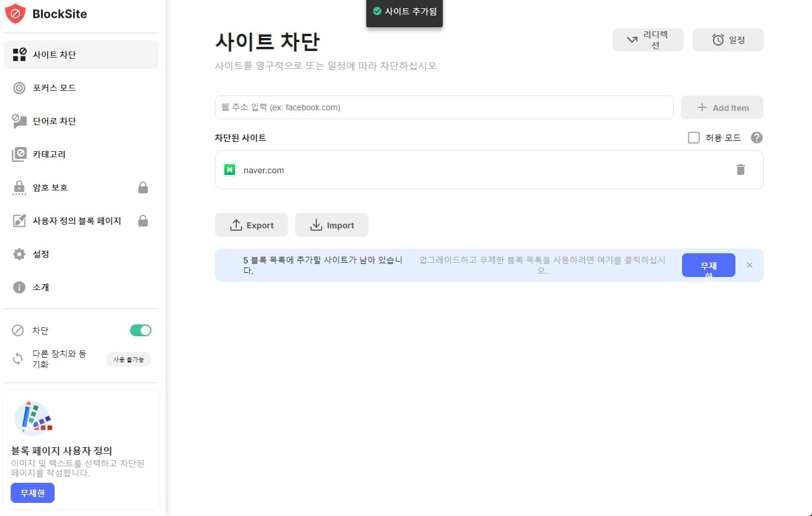Disable the 차단 toggle switch

(140, 330)
